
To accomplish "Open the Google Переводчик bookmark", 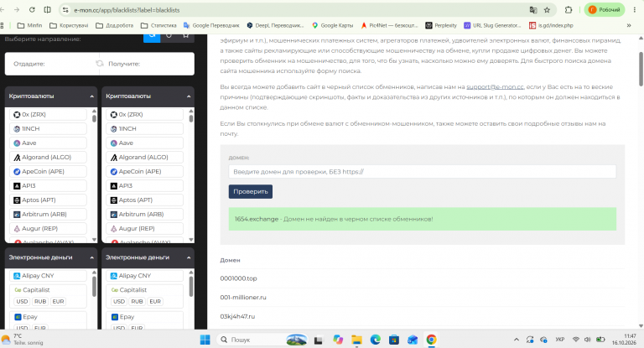I will tap(211, 25).
